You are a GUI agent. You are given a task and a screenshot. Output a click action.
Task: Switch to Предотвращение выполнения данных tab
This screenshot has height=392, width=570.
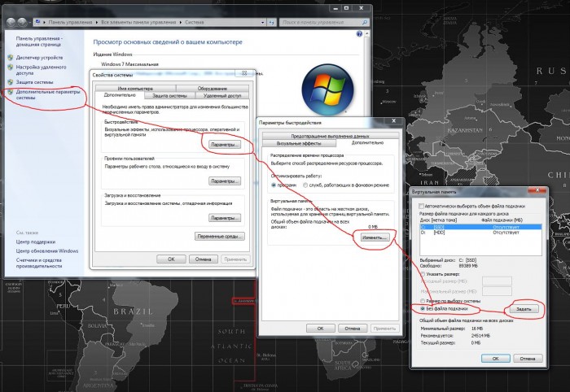pos(330,136)
